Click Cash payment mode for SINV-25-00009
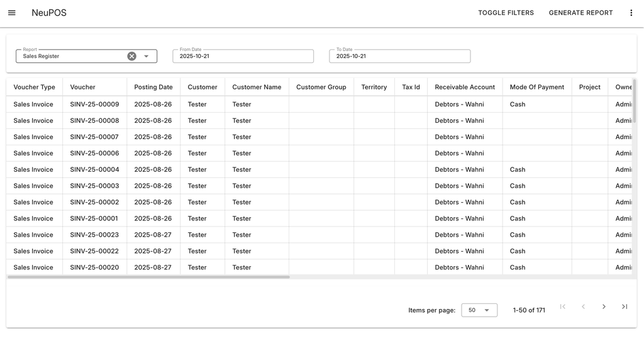The image size is (644, 338). coord(518,104)
